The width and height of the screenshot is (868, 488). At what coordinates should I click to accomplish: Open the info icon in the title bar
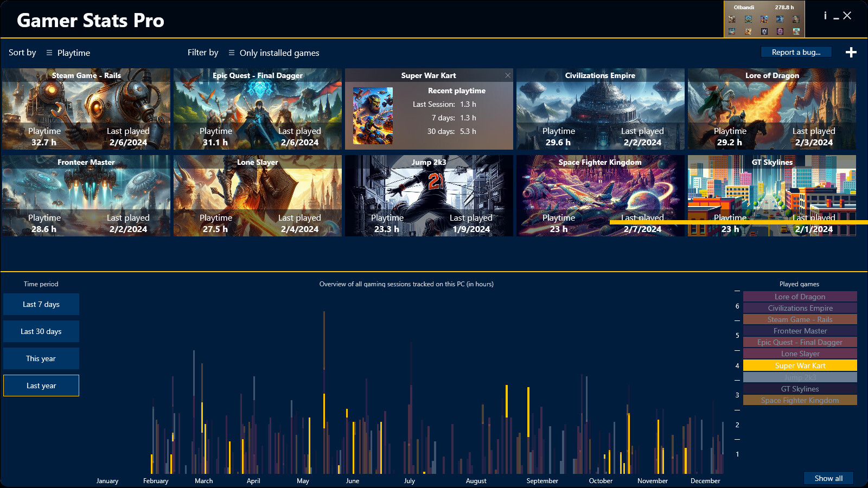click(825, 16)
